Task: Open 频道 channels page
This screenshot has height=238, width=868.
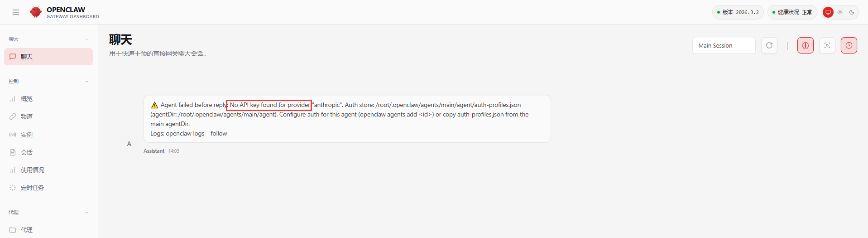Action: tap(26, 117)
